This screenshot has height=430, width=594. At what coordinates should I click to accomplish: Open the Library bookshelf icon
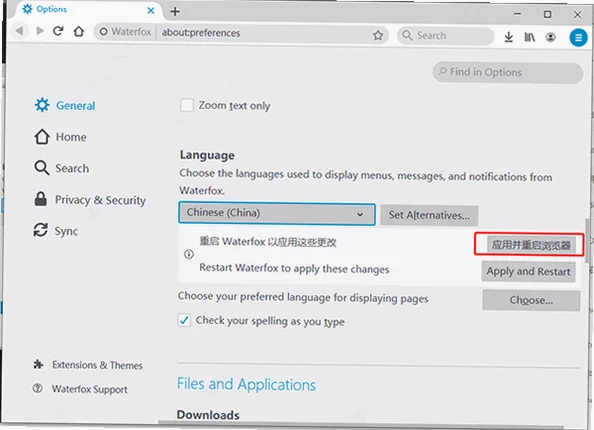529,37
